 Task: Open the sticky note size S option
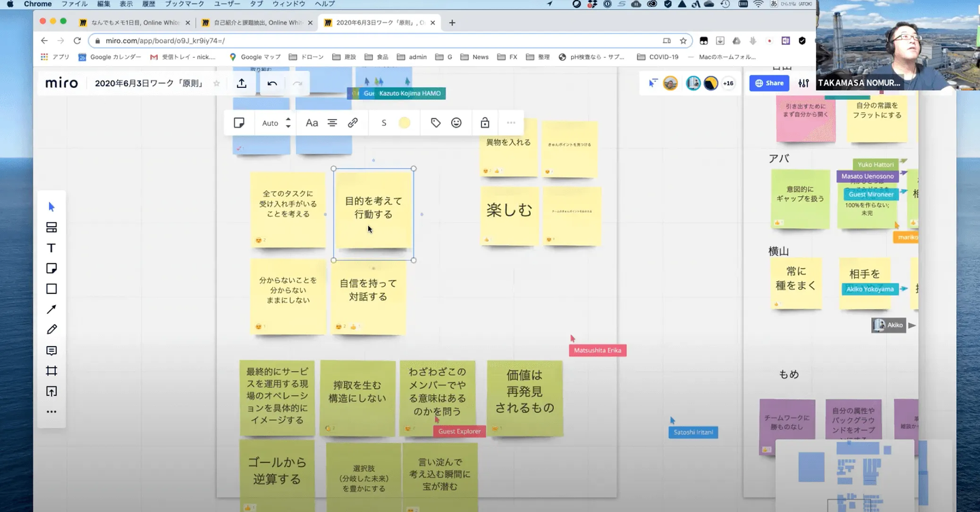click(x=384, y=123)
